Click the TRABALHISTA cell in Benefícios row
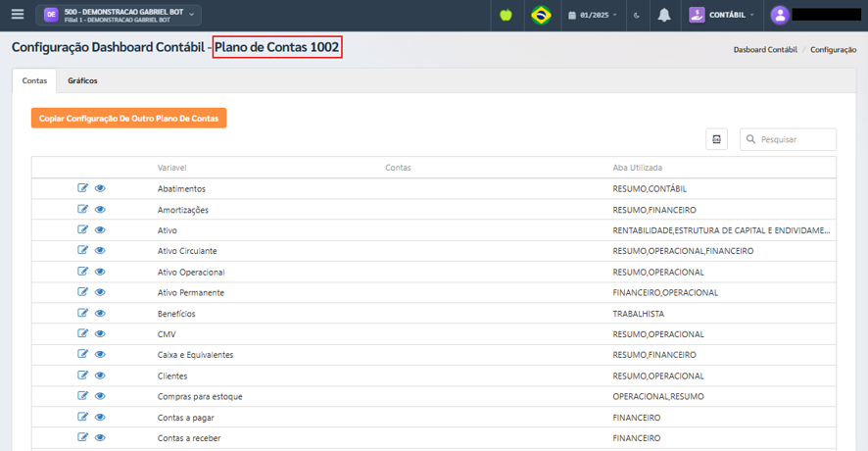Image resolution: width=868 pixels, height=451 pixels. click(x=639, y=314)
